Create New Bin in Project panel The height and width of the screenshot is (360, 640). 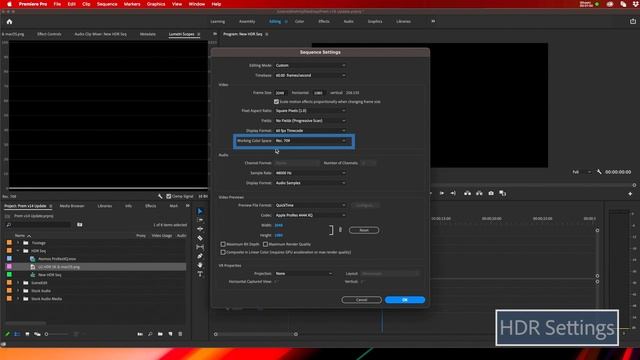[x=160, y=334]
